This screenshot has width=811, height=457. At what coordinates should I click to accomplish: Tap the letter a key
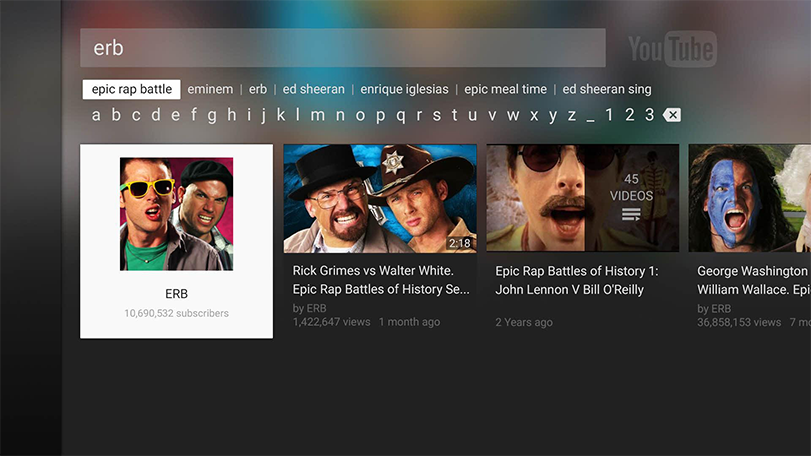96,115
